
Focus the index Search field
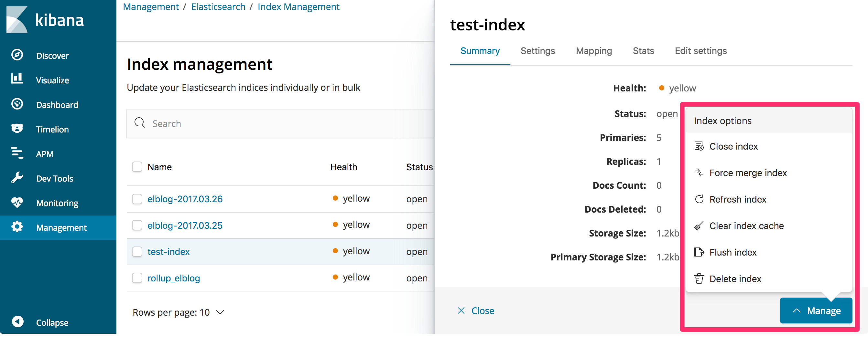click(x=280, y=123)
